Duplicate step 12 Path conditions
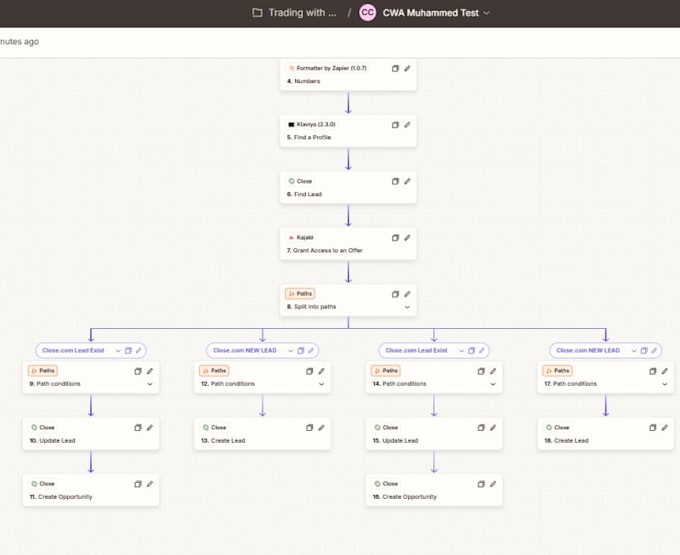This screenshot has width=680, height=555. (309, 371)
